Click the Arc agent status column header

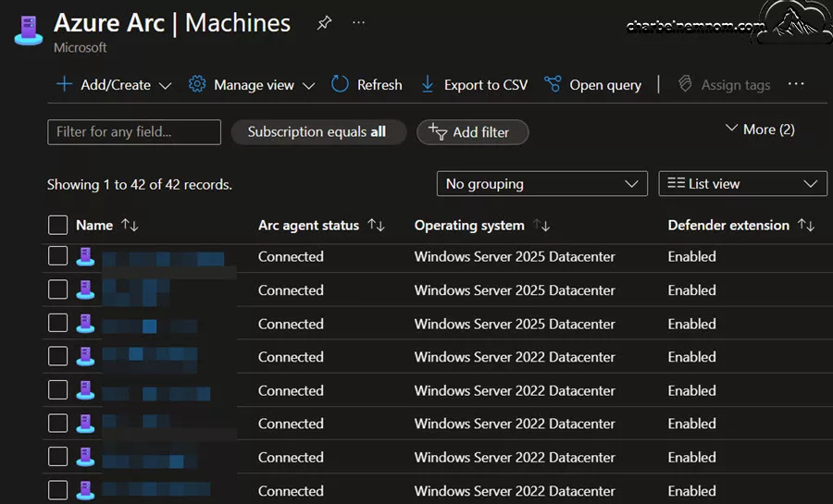(x=308, y=226)
